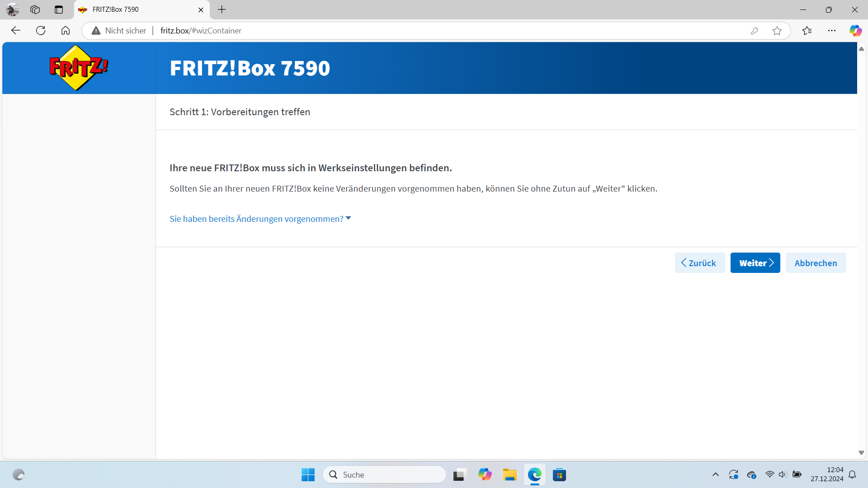This screenshot has height=488, width=868.
Task: Click the 'Nicht sicher' security warning
Action: coord(120,31)
